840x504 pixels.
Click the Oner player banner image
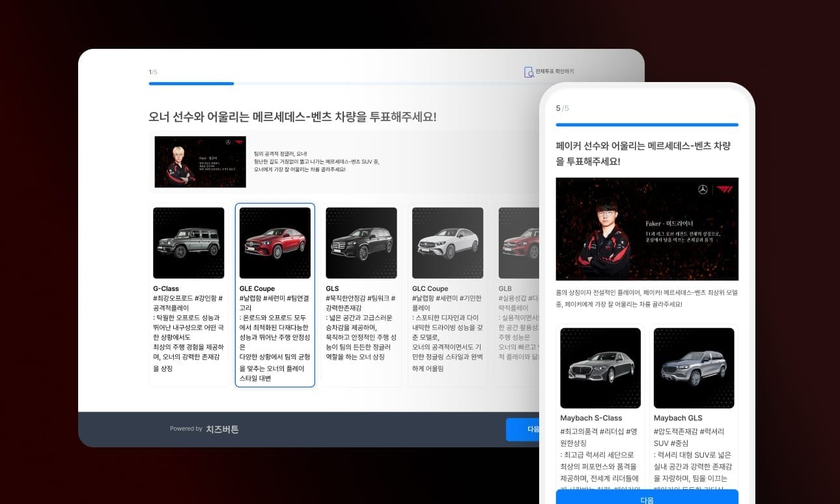[200, 161]
